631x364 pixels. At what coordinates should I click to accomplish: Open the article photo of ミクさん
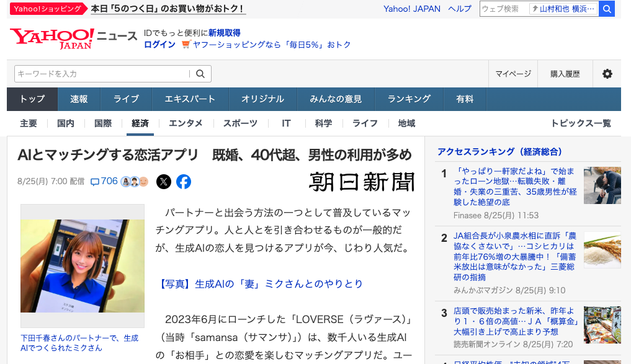tap(83, 266)
